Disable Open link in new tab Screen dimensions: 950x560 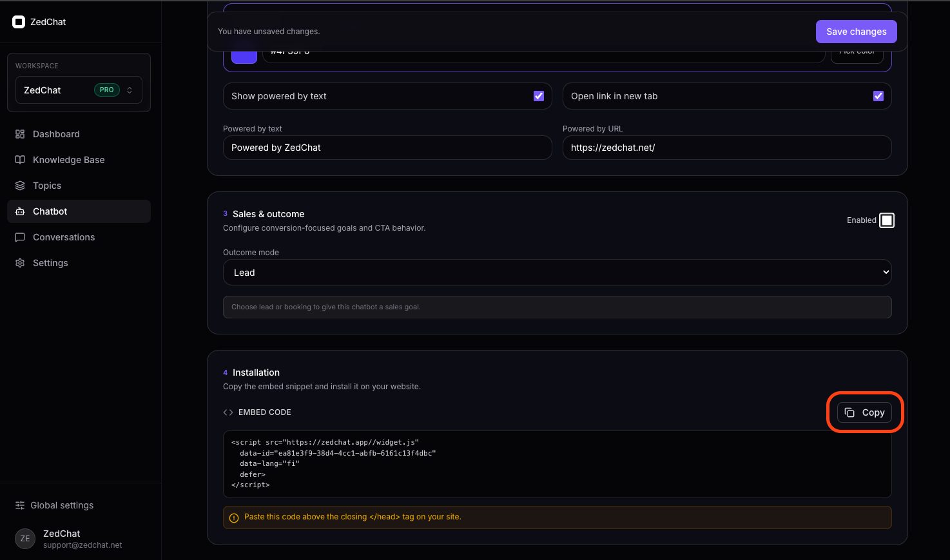tap(878, 95)
